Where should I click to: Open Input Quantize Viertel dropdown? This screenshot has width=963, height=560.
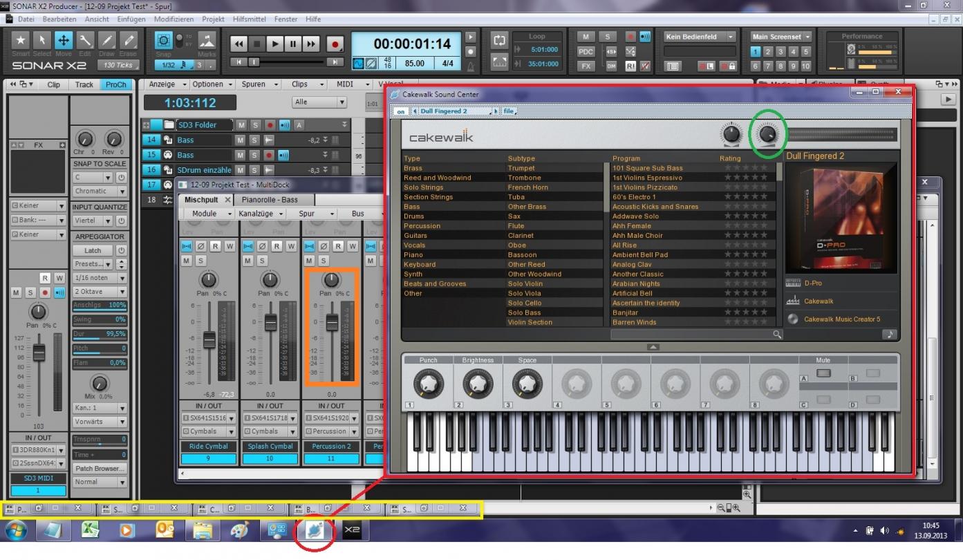[x=94, y=221]
